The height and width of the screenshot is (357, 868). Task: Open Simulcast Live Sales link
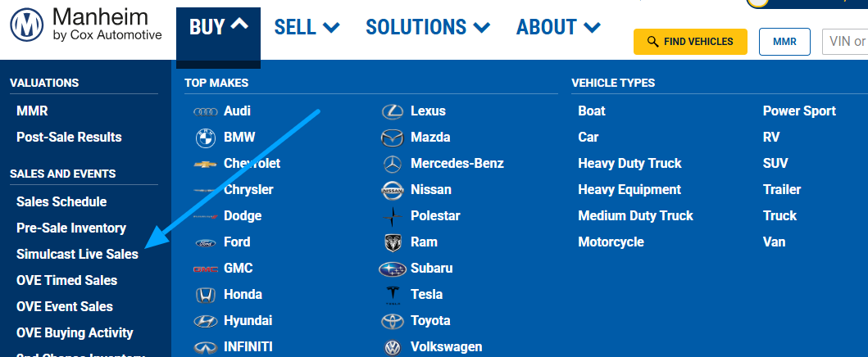[x=77, y=254]
